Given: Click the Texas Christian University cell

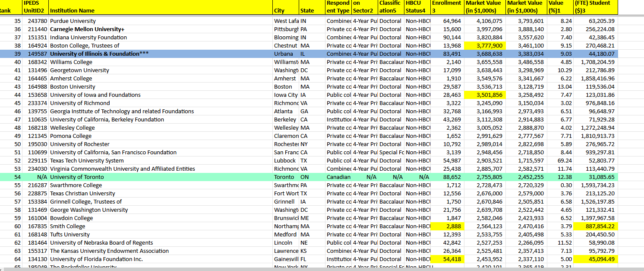Looking at the screenshot, I should coord(161,193).
